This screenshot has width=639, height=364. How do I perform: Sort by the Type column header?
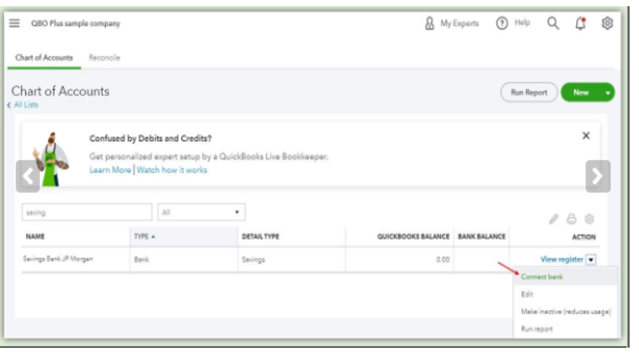point(144,236)
